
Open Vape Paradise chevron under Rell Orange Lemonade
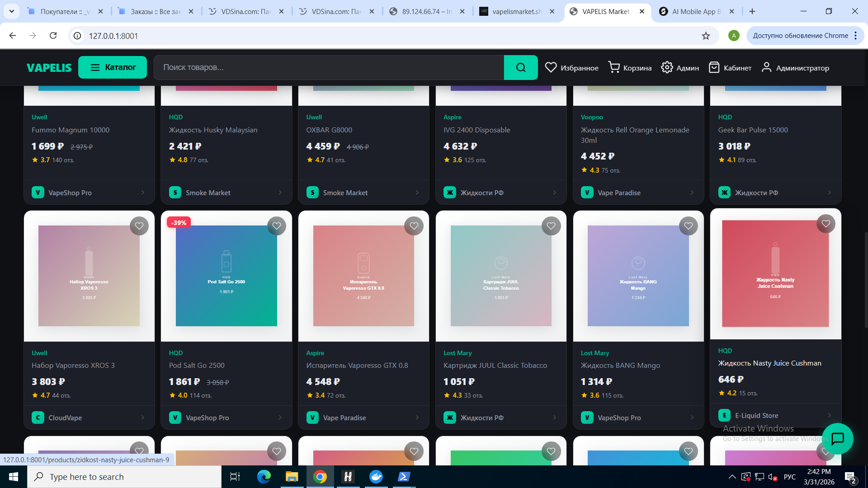692,192
